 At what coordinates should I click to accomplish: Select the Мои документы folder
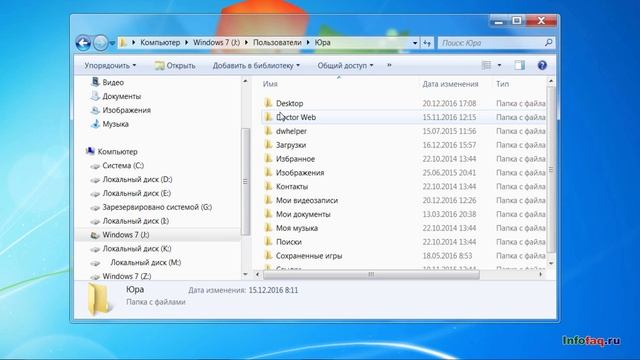tap(303, 214)
